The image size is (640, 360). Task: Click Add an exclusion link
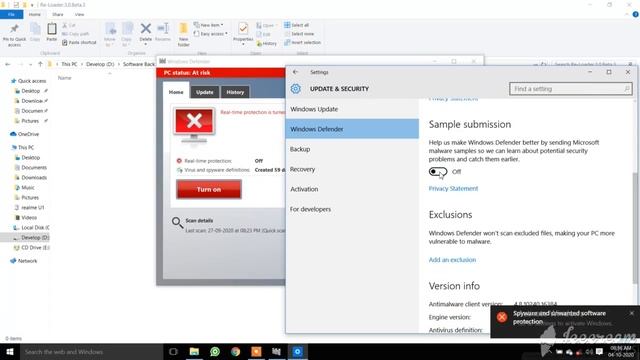pyautogui.click(x=452, y=260)
